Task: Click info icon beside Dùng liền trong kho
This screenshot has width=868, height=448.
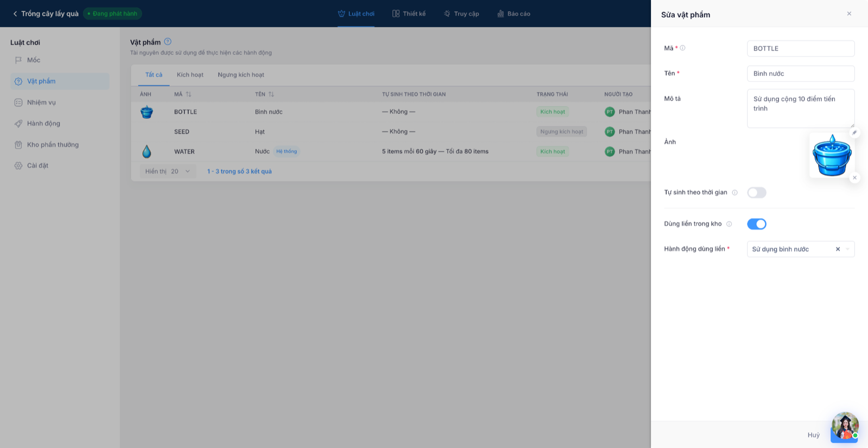Action: coord(729,224)
